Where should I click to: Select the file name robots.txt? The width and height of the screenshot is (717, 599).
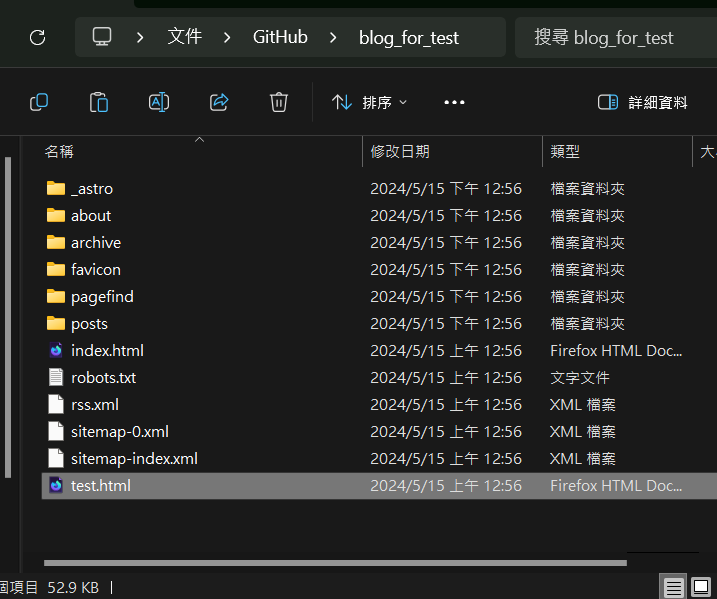click(x=103, y=378)
